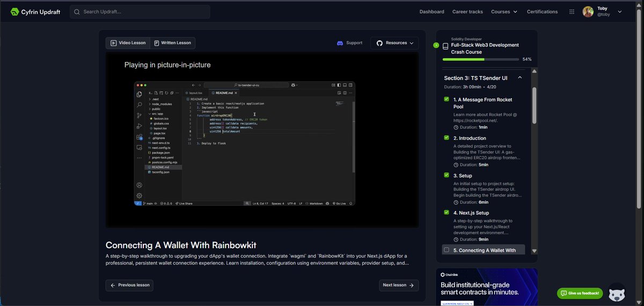Open the Resources dropdown
The width and height of the screenshot is (644, 306).
pos(395,43)
